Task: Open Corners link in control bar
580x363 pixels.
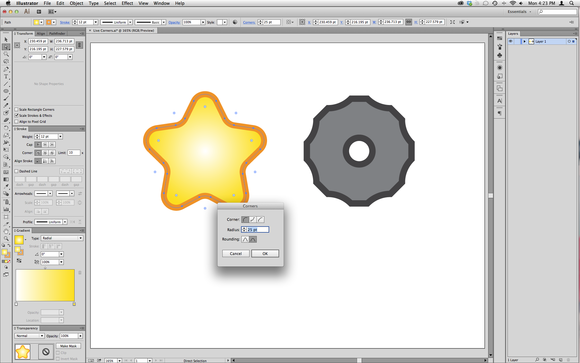Action: click(249, 22)
